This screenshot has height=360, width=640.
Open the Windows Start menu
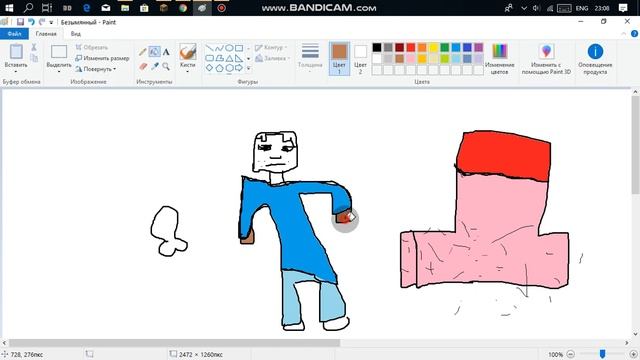point(9,8)
